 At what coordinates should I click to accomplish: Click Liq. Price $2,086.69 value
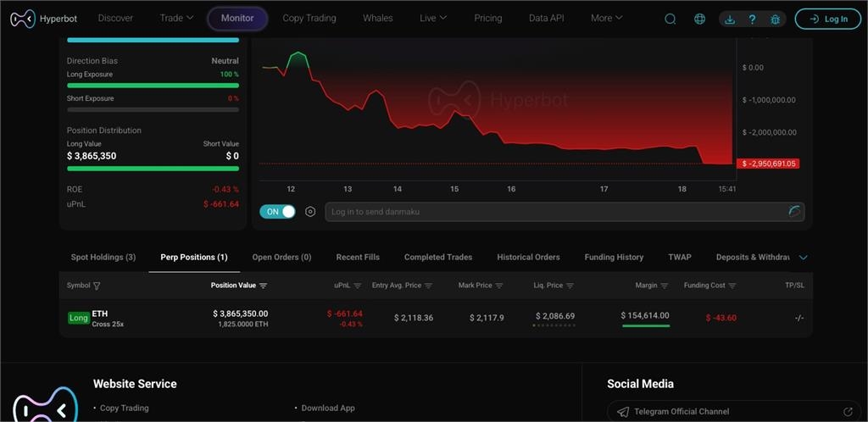(x=555, y=316)
